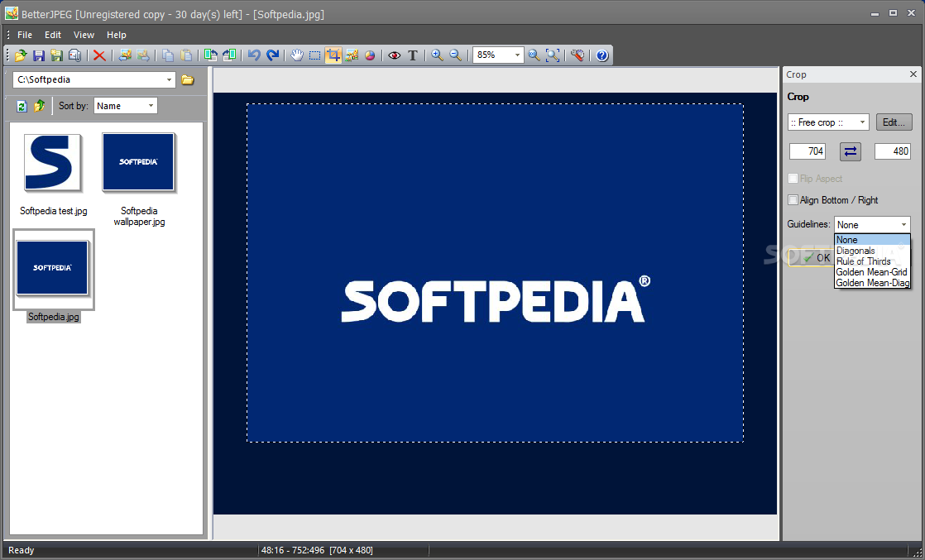Click the blue Help question icon

tap(601, 55)
